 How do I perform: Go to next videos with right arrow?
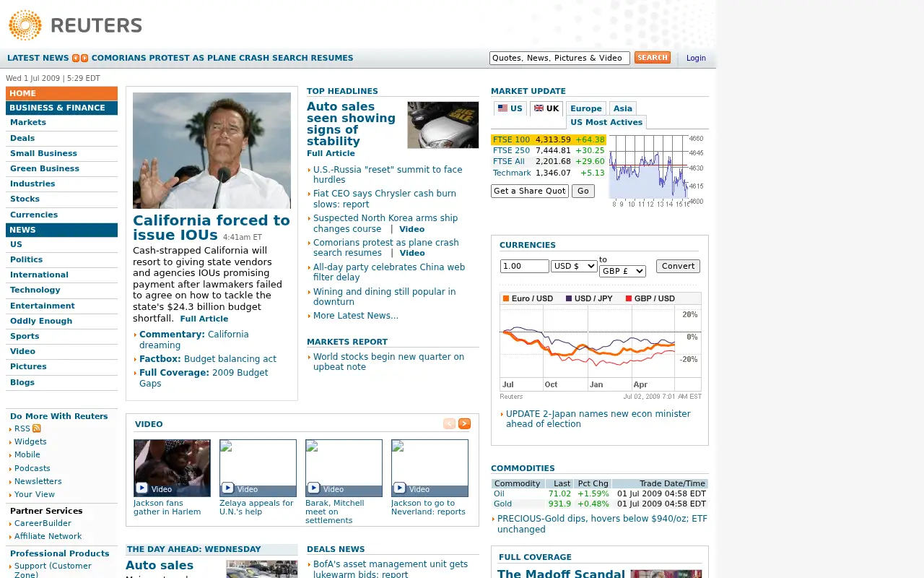pyautogui.click(x=464, y=423)
